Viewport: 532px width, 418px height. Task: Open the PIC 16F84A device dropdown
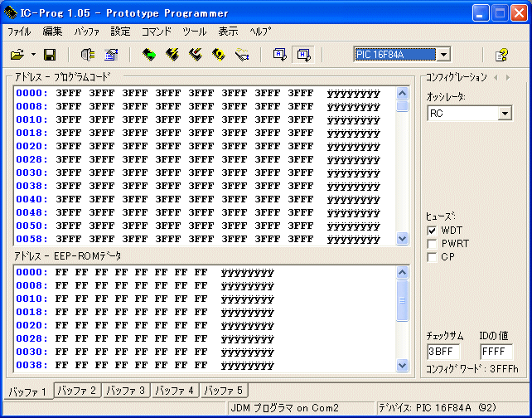pos(443,55)
